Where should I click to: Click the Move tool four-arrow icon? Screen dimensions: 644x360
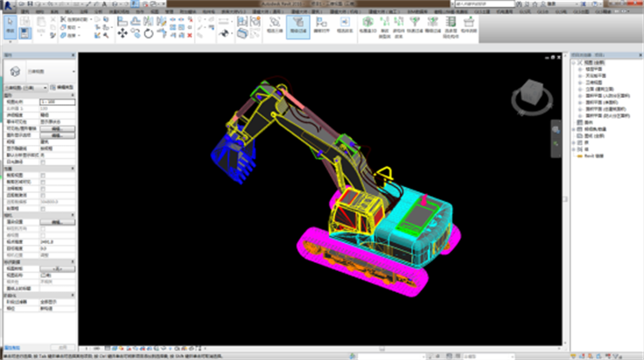tap(122, 34)
